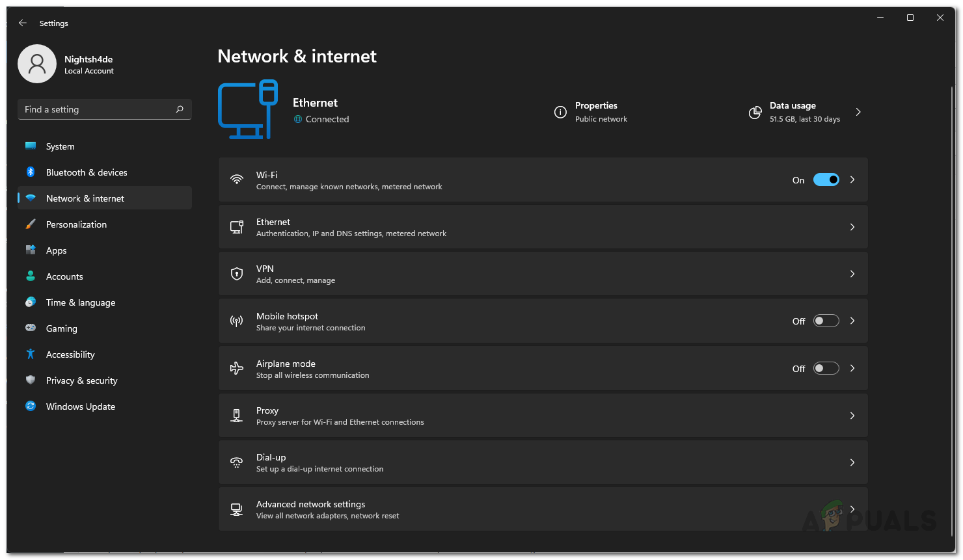The width and height of the screenshot is (963, 560).
Task: Expand the VPN section chevron
Action: coord(852,274)
